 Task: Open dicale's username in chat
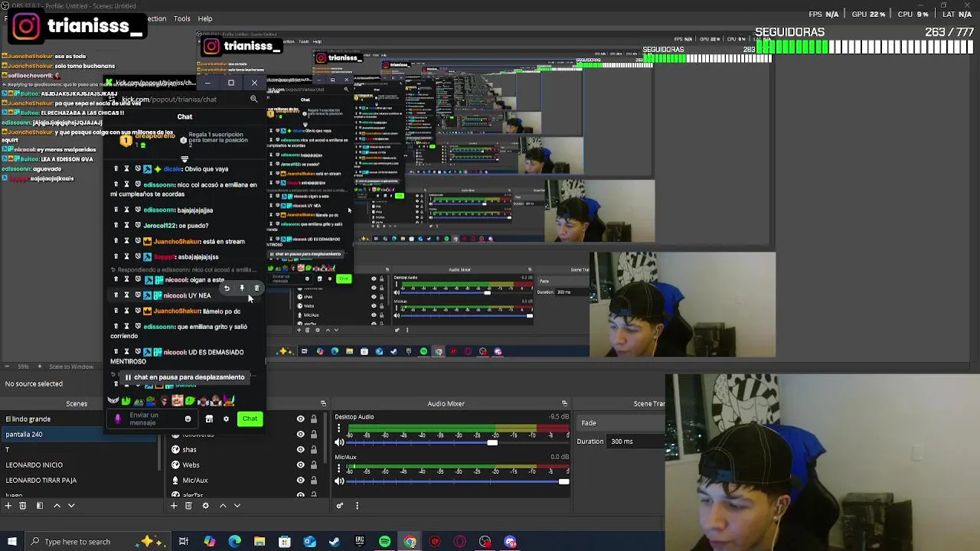pos(172,169)
